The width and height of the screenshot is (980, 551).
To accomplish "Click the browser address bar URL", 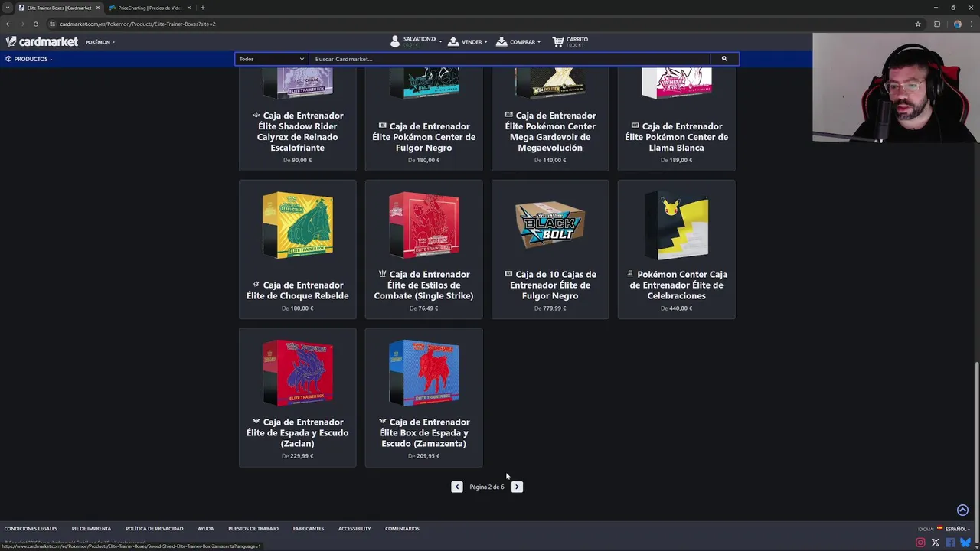I will tap(138, 24).
